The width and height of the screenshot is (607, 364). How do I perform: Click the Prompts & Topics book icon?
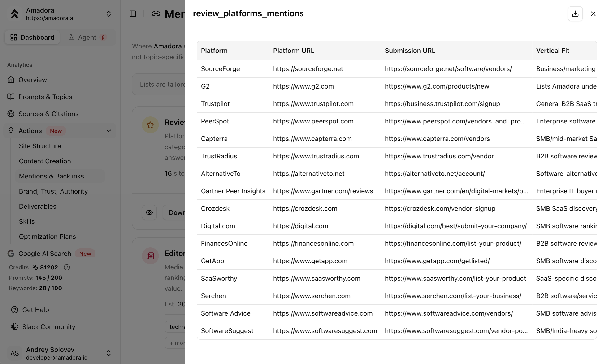tap(11, 97)
